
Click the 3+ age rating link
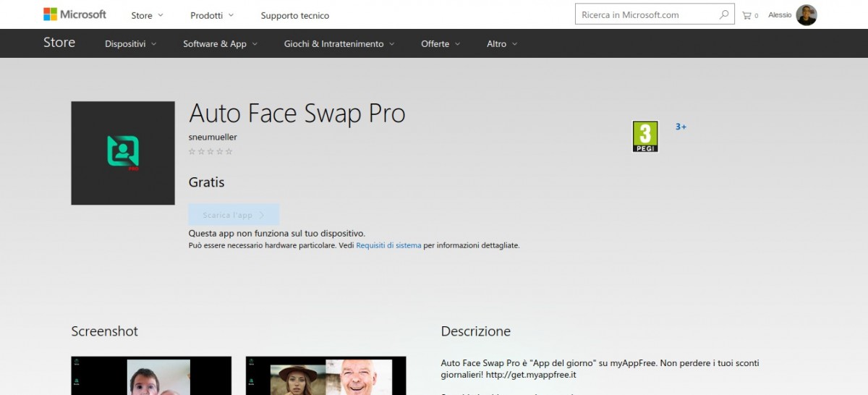coord(681,127)
